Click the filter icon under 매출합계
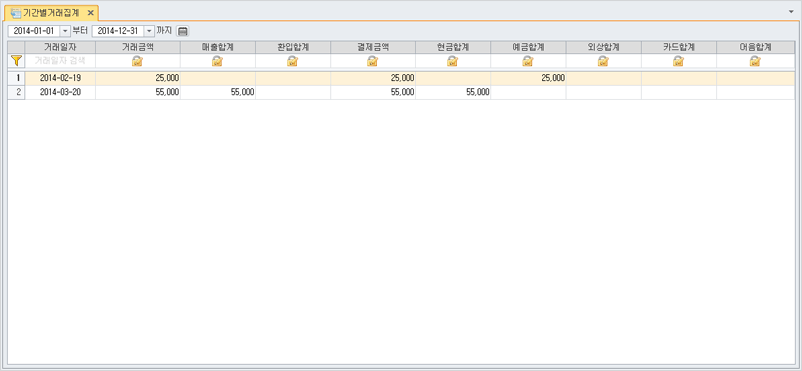The height and width of the screenshot is (371, 802). (x=217, y=61)
